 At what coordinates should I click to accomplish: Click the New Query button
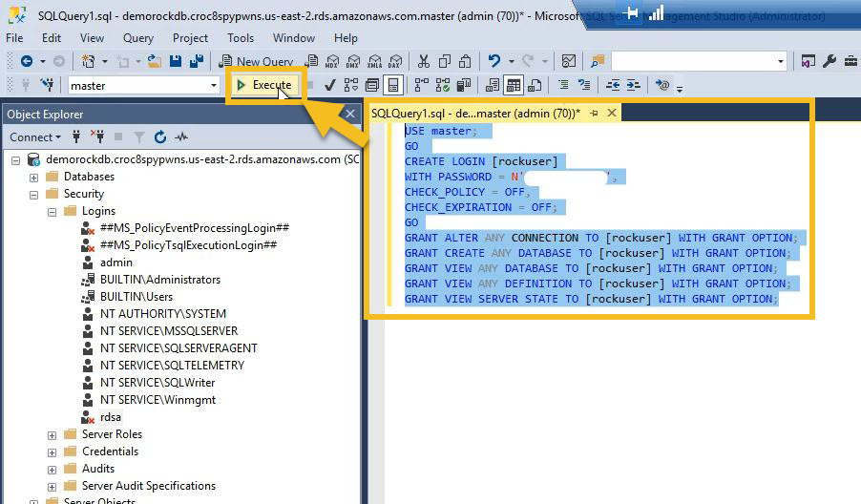(x=256, y=61)
